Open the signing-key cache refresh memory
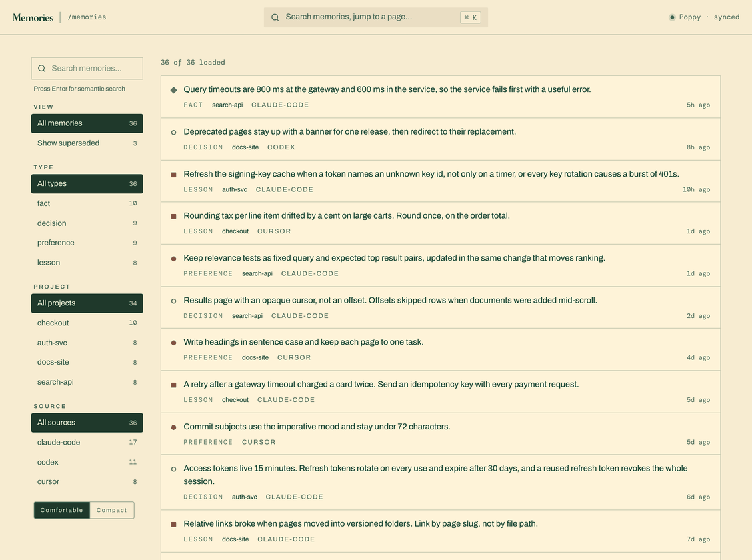The width and height of the screenshot is (752, 560). click(440, 181)
